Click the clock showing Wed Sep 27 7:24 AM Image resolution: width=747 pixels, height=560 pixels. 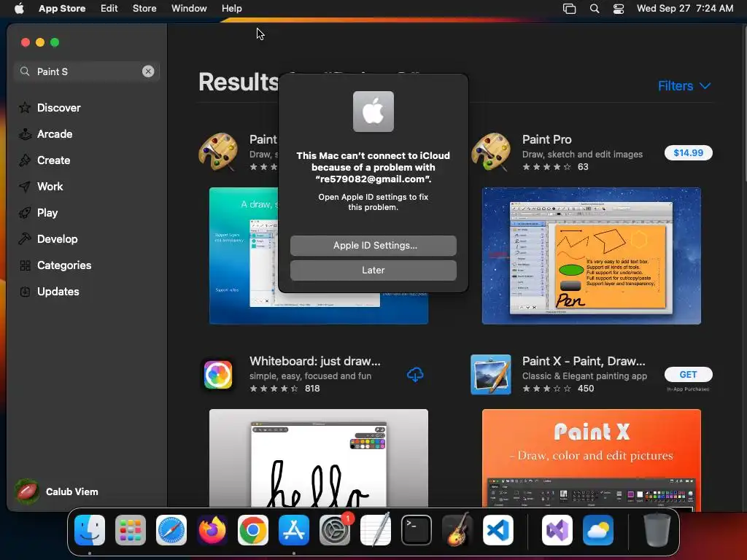pos(684,9)
